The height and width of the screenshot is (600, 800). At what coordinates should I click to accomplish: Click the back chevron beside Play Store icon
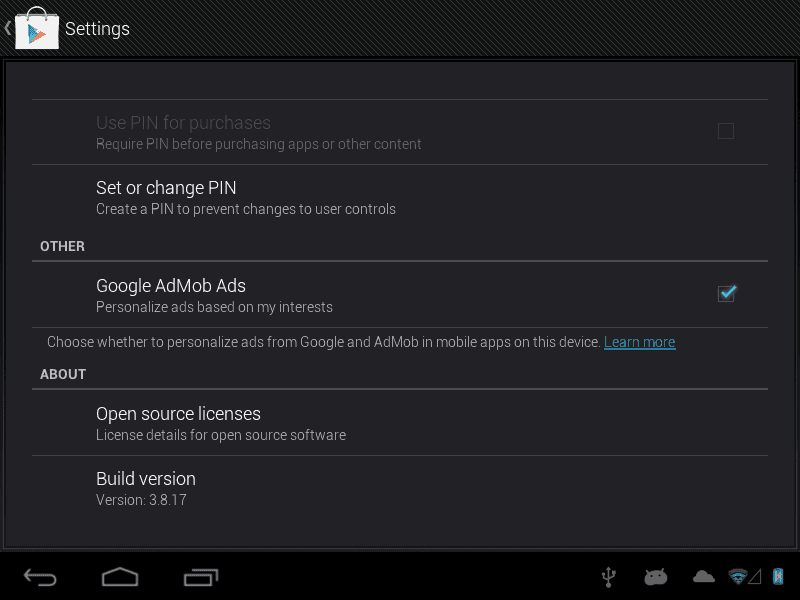point(8,28)
